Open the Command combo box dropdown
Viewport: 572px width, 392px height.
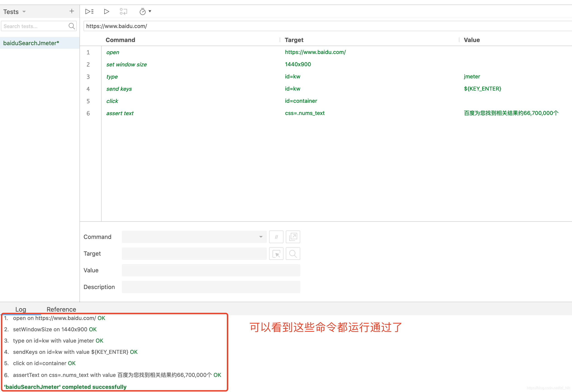[x=261, y=237]
